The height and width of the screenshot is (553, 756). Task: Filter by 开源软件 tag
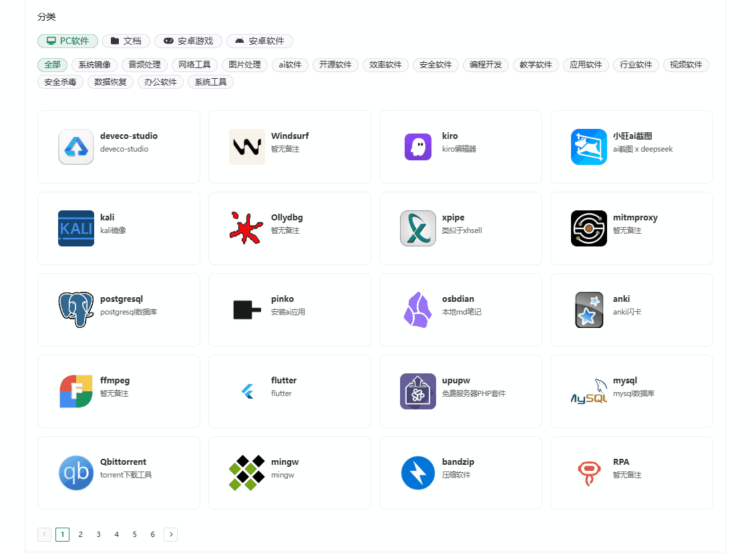point(335,65)
